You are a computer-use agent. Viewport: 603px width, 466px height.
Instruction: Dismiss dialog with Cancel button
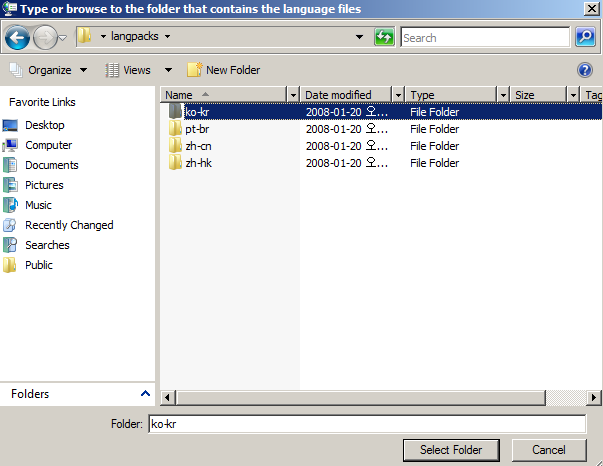(549, 450)
